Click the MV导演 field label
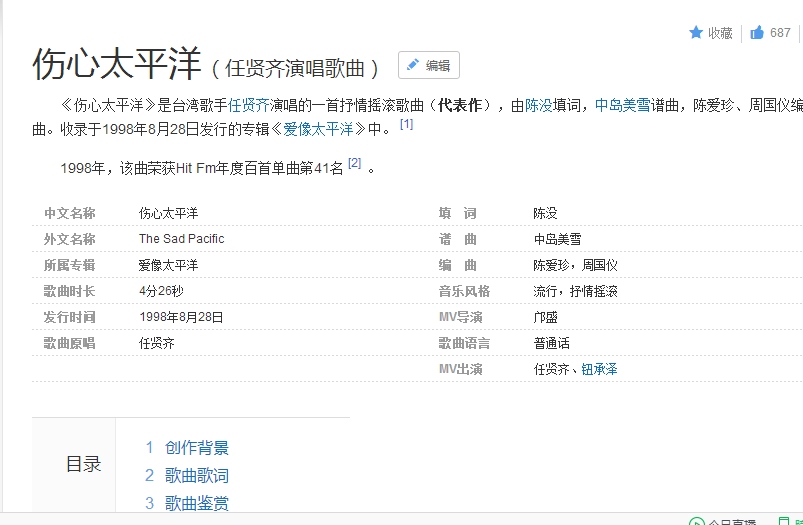The image size is (803, 525). [x=460, y=317]
